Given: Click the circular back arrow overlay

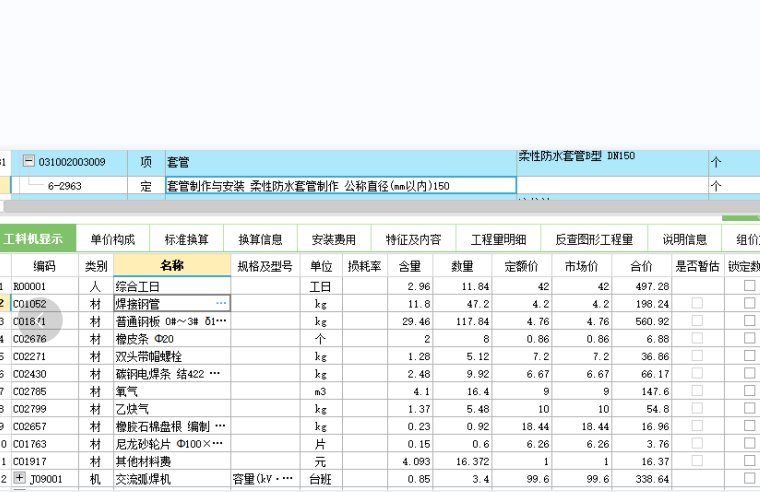Looking at the screenshot, I should (x=40, y=320).
